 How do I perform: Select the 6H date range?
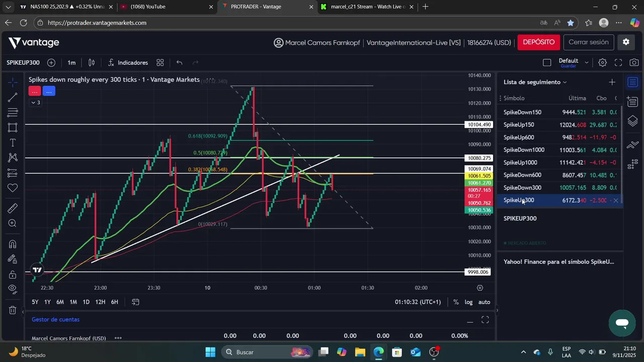point(115,302)
